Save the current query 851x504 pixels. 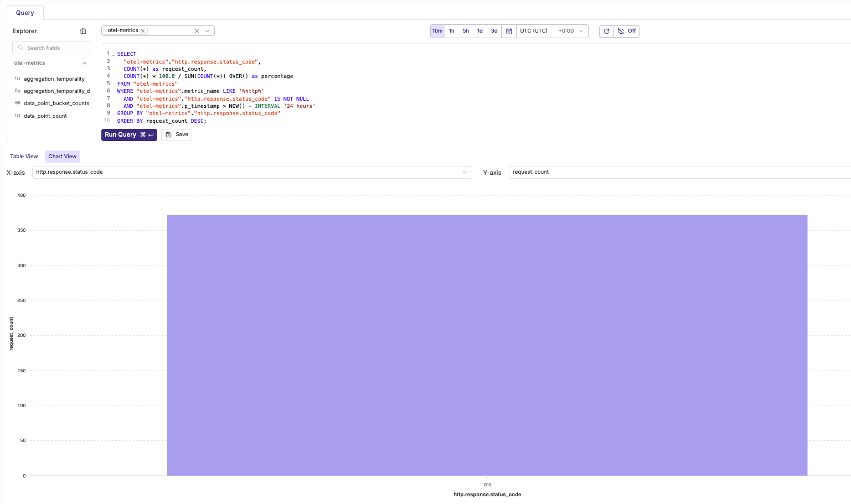(x=177, y=134)
